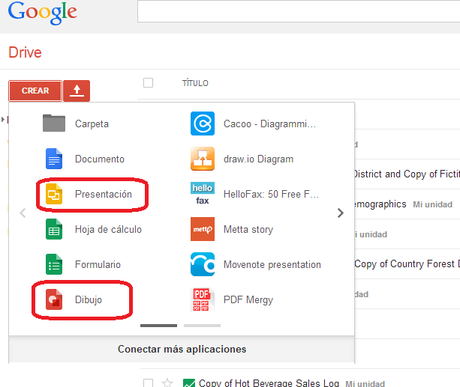Open Copy of Hot Beverage Sales Log file

(269, 383)
